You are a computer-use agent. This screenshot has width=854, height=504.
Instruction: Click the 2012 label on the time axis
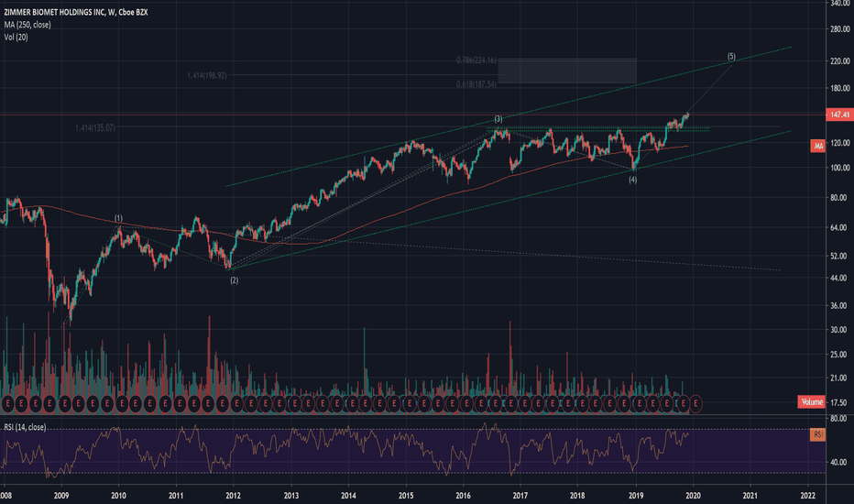[233, 495]
